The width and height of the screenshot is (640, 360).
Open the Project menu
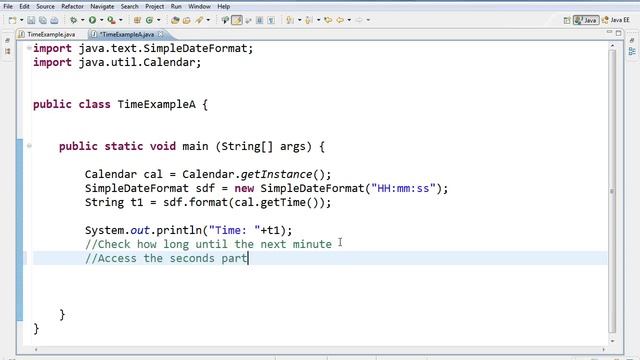coord(154,7)
